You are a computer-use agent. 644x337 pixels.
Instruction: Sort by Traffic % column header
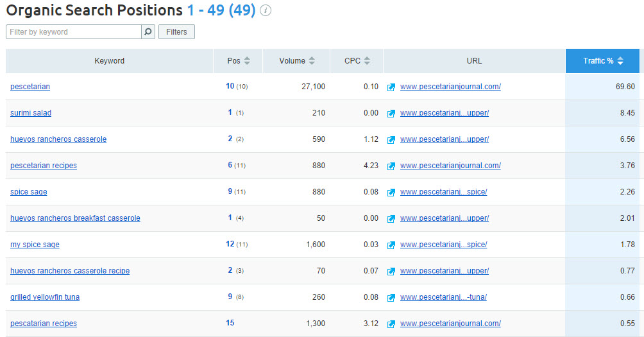[x=602, y=61]
